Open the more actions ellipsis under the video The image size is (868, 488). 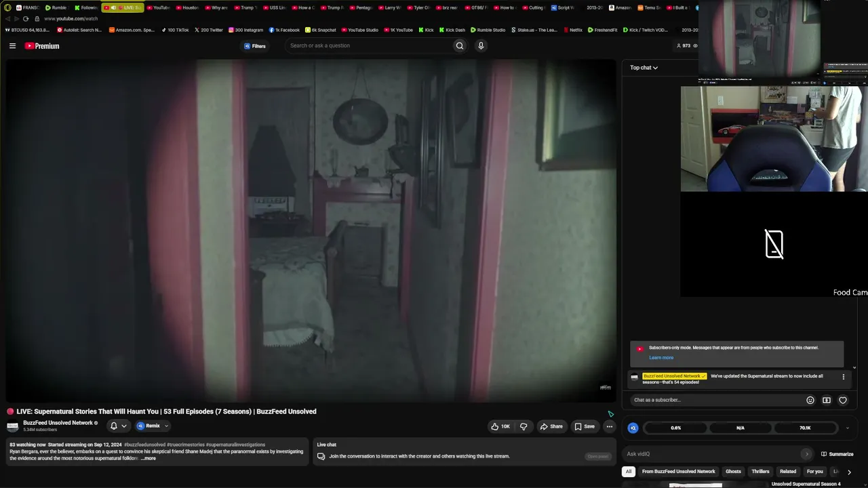609,426
